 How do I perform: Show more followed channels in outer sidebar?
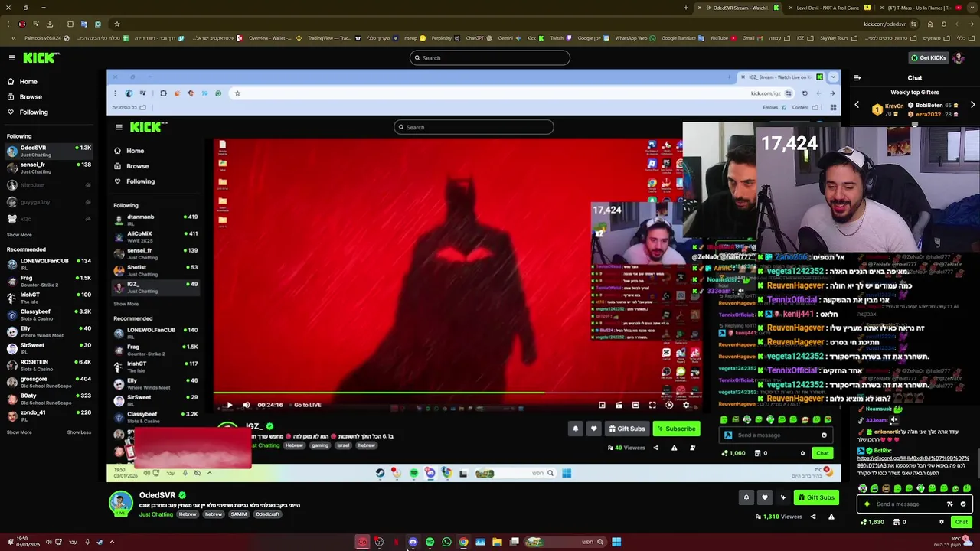[x=19, y=235]
